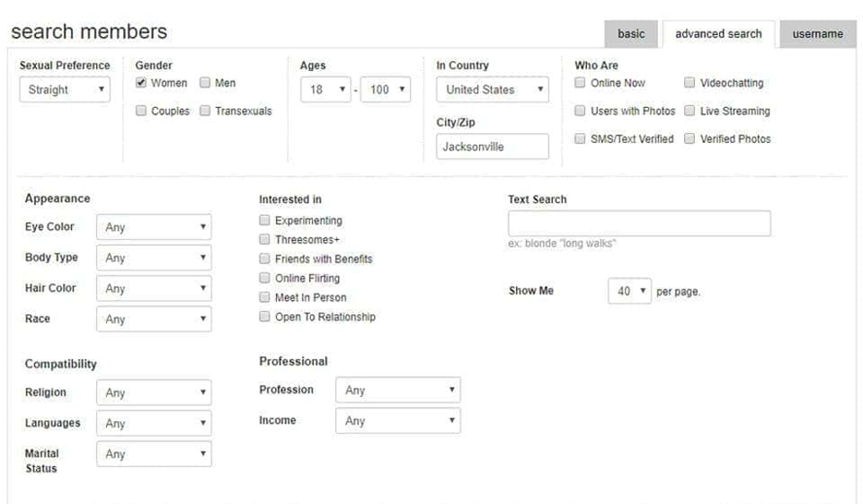This screenshot has width=863, height=504.
Task: Tick the Online Now checkbox
Action: pos(580,83)
